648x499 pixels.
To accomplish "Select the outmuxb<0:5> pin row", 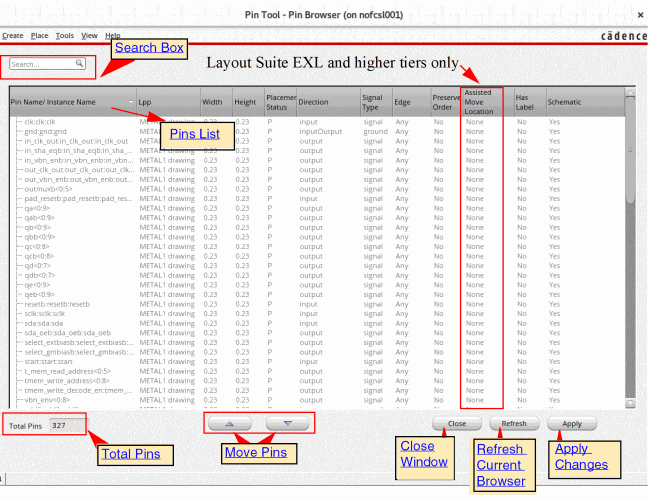I will 317,189.
